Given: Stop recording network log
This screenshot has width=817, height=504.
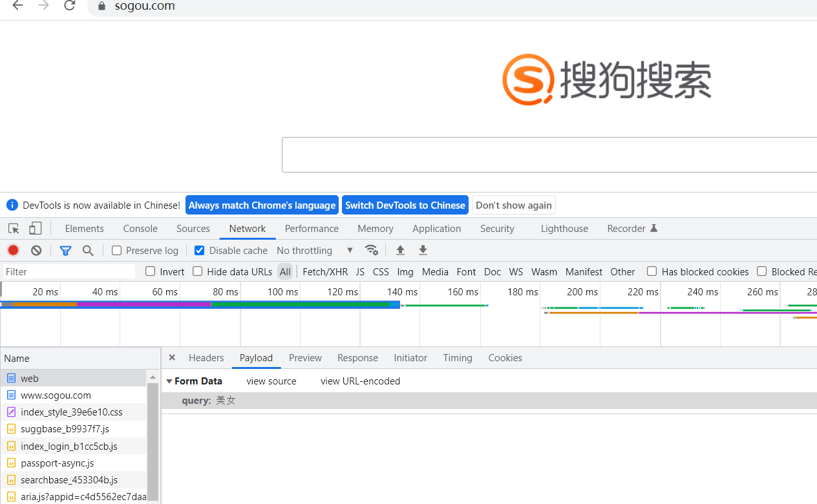Looking at the screenshot, I should (13, 250).
